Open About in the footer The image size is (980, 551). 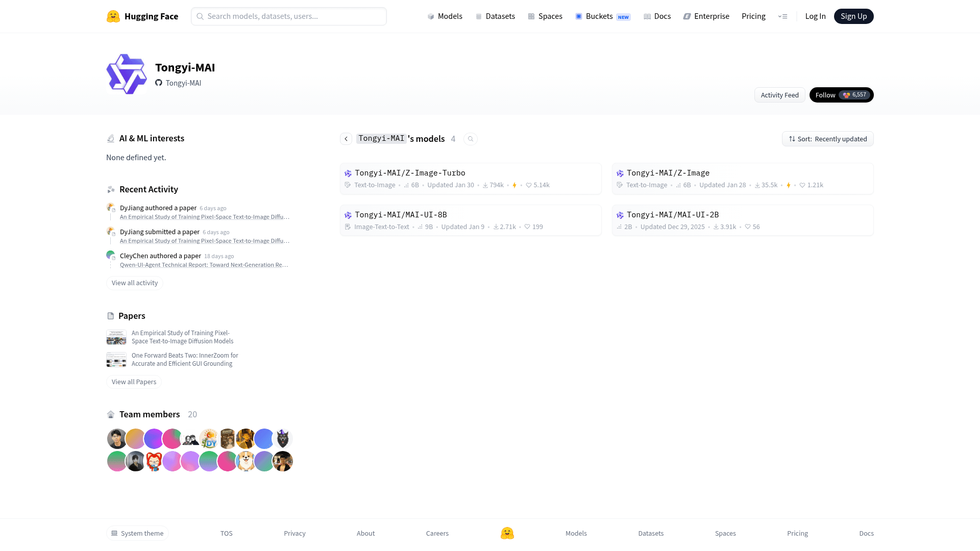(x=365, y=533)
